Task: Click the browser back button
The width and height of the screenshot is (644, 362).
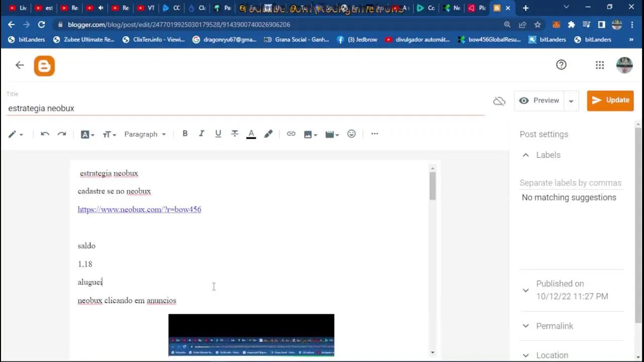Action: click(11, 25)
